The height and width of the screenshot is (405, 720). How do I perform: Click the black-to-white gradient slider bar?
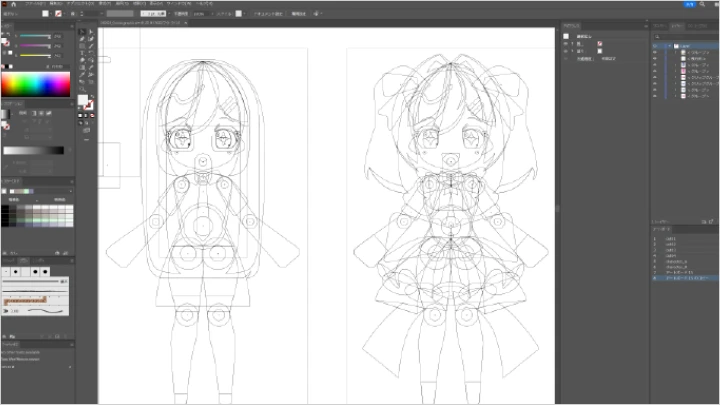point(33,150)
